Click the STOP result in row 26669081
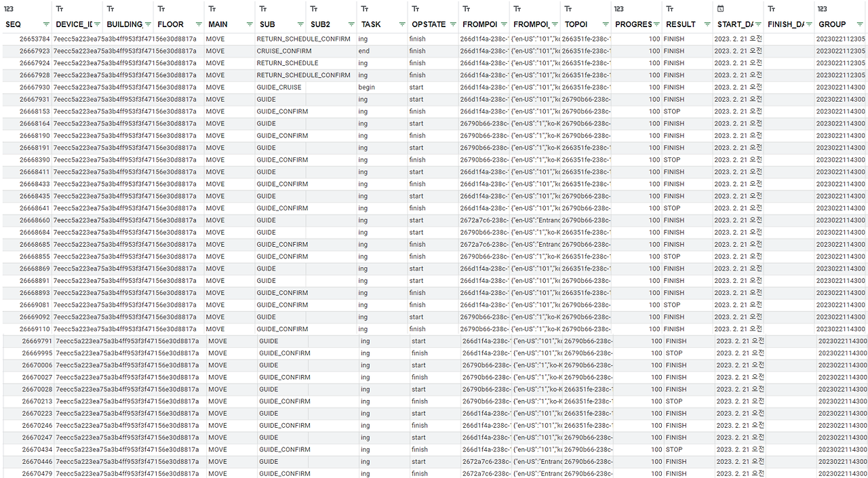 tap(672, 305)
